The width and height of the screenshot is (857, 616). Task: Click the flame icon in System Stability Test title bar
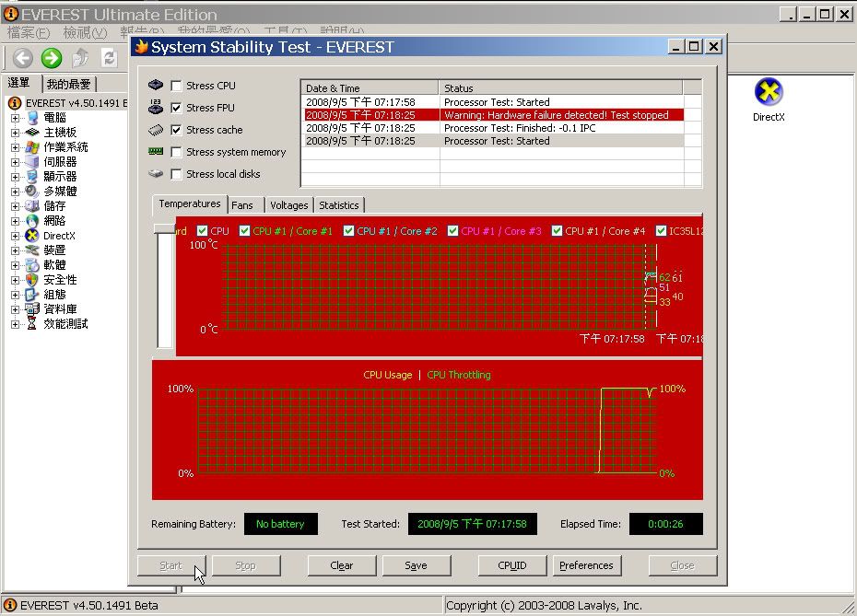click(142, 47)
